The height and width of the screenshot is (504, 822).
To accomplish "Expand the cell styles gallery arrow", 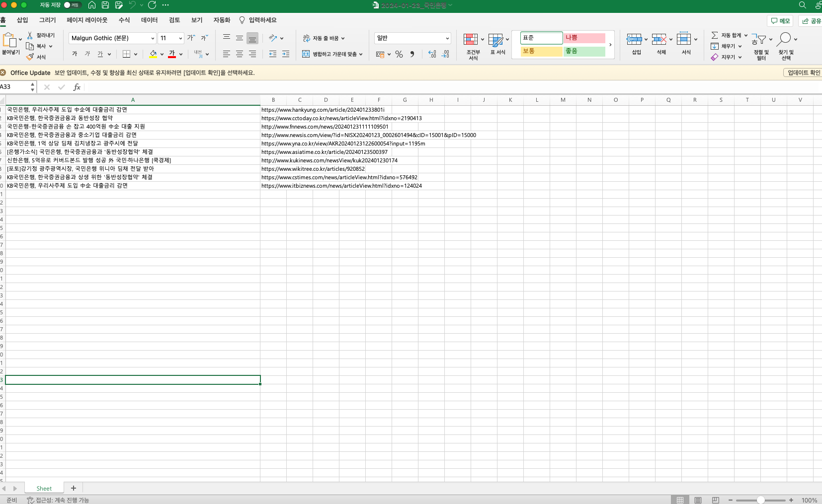I will 610,45.
